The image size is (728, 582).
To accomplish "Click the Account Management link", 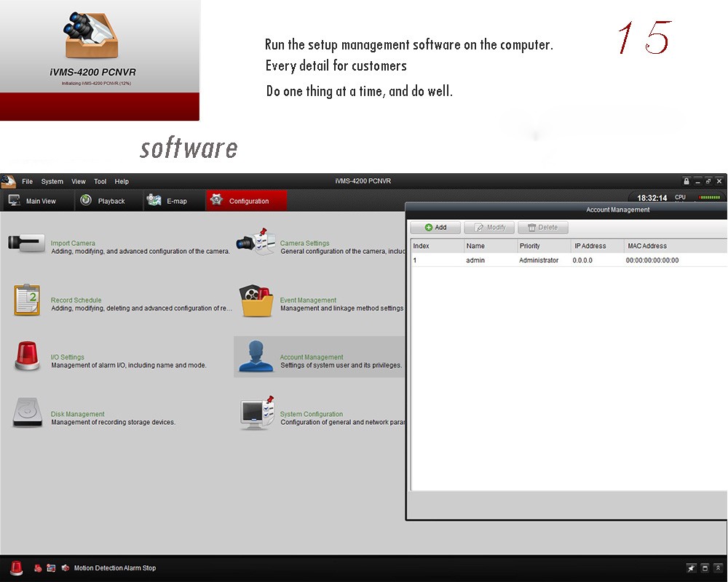I will pos(312,357).
